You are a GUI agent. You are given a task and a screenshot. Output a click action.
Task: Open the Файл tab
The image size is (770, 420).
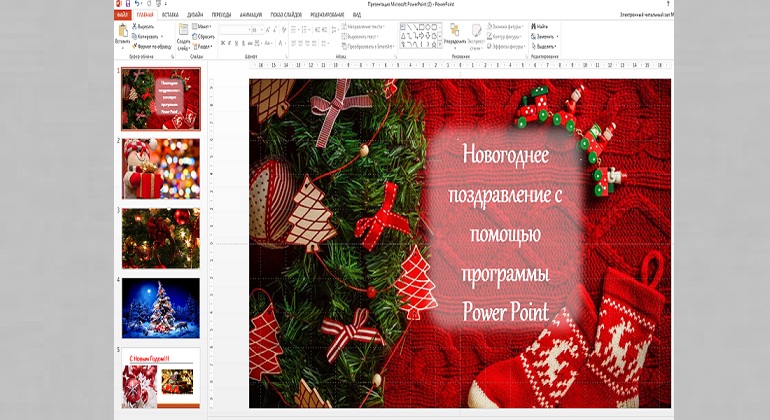(x=123, y=15)
